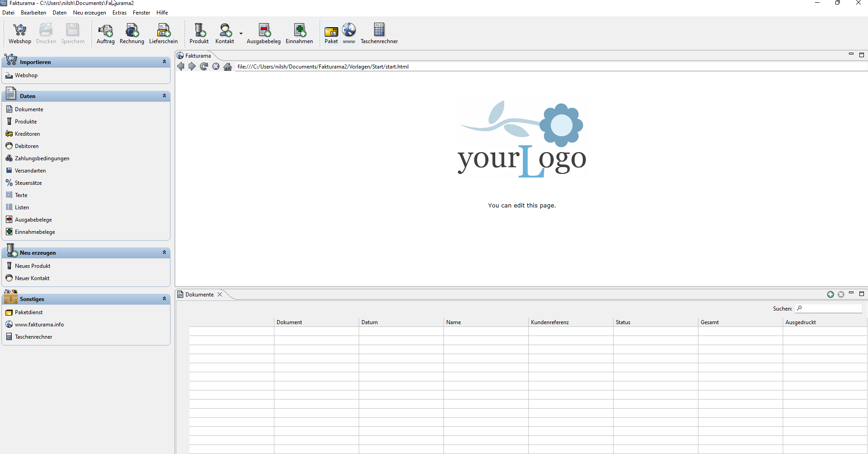Reload the start page in browser
868x454 pixels.
(x=204, y=67)
